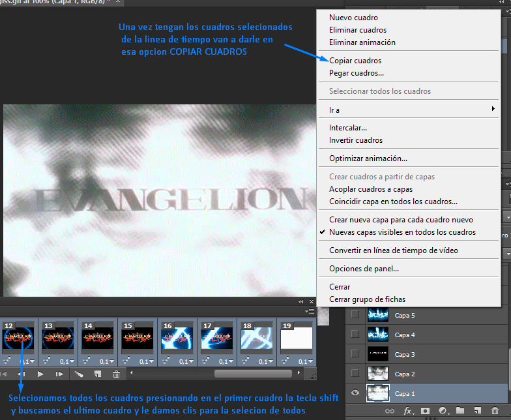Click tween animation frames icon
The width and height of the screenshot is (511, 420).
pos(79,374)
